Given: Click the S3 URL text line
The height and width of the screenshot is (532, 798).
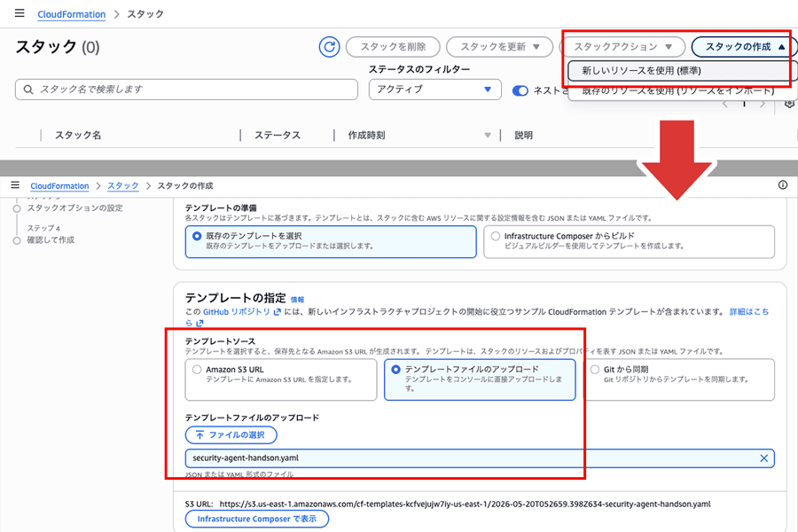Looking at the screenshot, I should 448,504.
